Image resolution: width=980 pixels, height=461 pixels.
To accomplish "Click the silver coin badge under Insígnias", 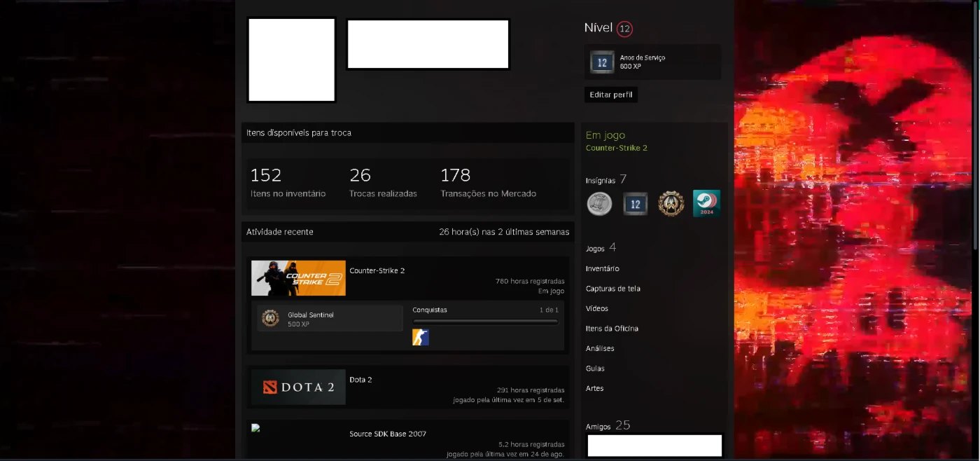I will coord(599,204).
